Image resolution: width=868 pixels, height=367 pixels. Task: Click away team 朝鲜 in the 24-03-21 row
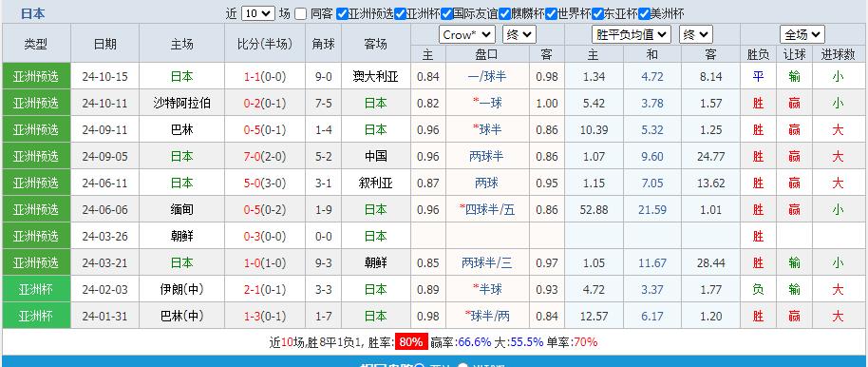coord(376,262)
